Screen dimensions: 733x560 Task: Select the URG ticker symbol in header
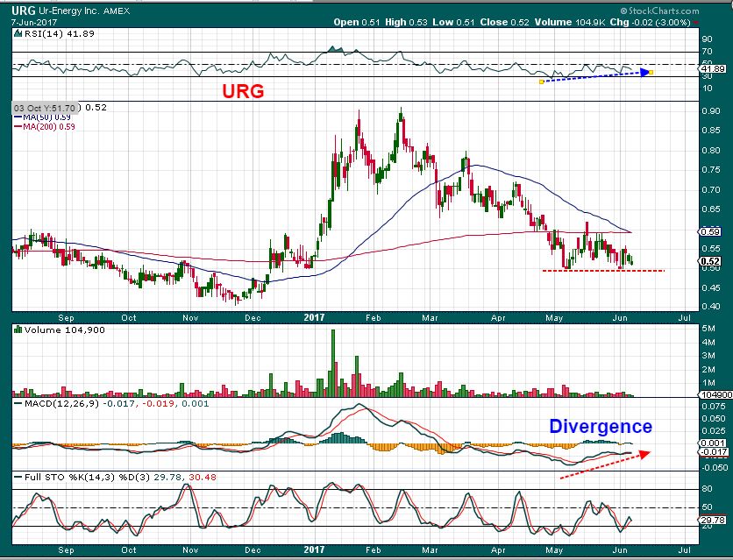click(23, 11)
